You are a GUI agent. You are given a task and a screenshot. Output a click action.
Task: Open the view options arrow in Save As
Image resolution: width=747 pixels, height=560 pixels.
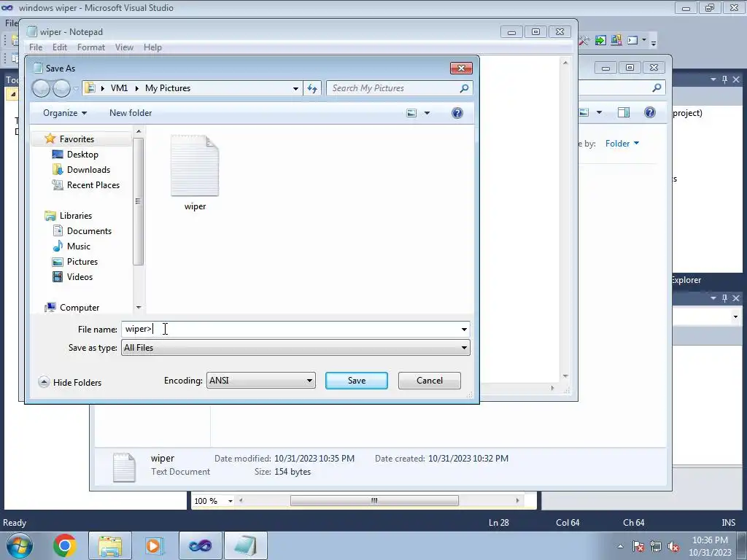pyautogui.click(x=427, y=113)
